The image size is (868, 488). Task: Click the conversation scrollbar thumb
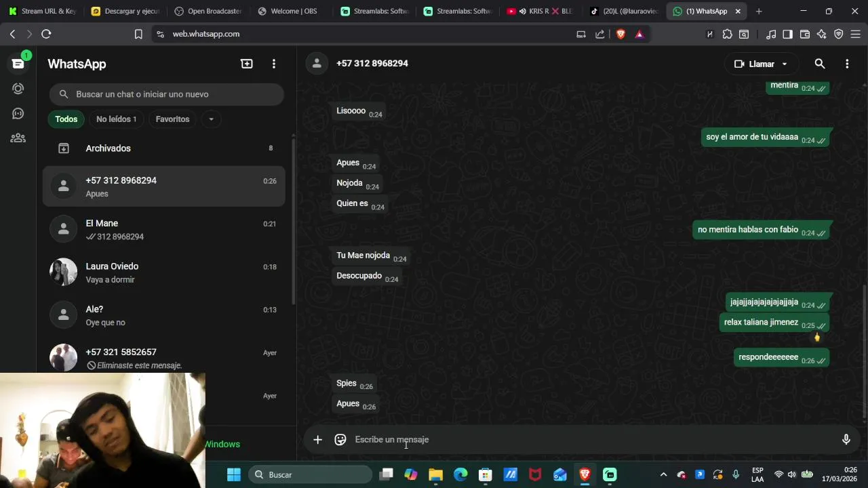[x=864, y=352]
